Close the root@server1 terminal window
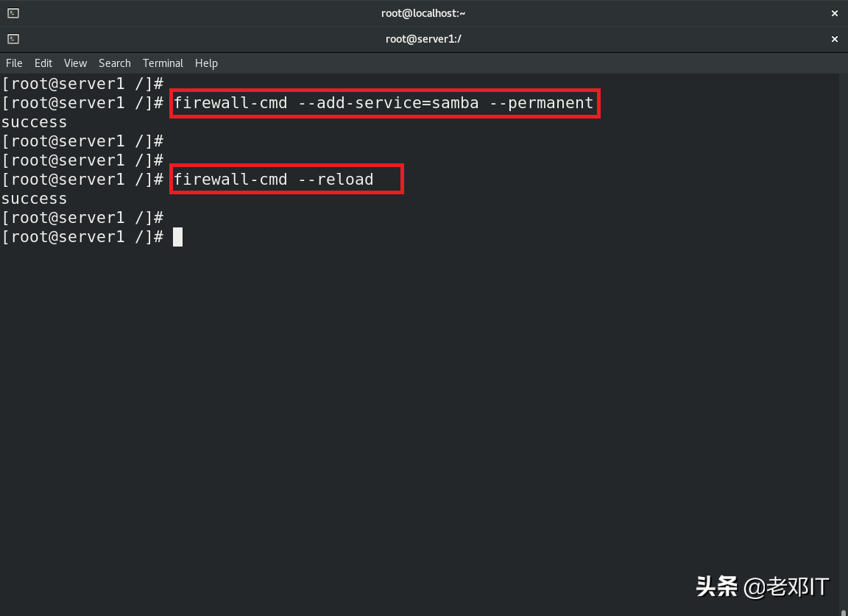Image resolution: width=848 pixels, height=616 pixels. click(x=835, y=39)
